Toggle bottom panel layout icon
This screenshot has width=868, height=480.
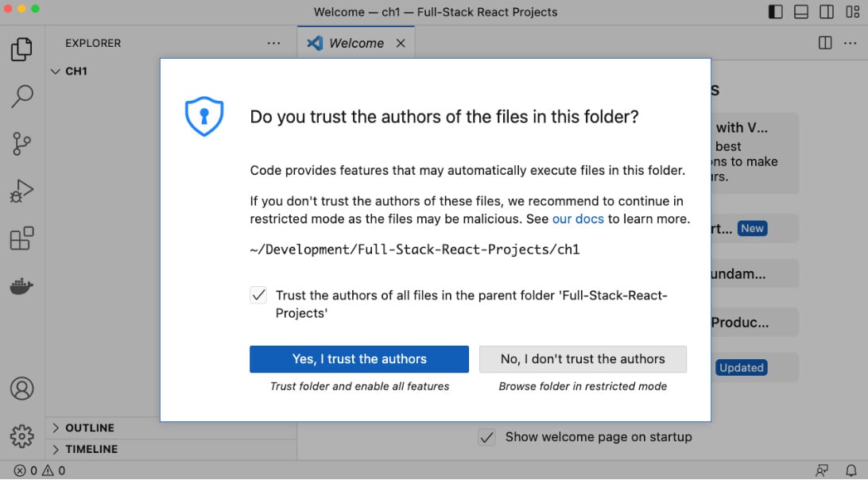pyautogui.click(x=801, y=12)
